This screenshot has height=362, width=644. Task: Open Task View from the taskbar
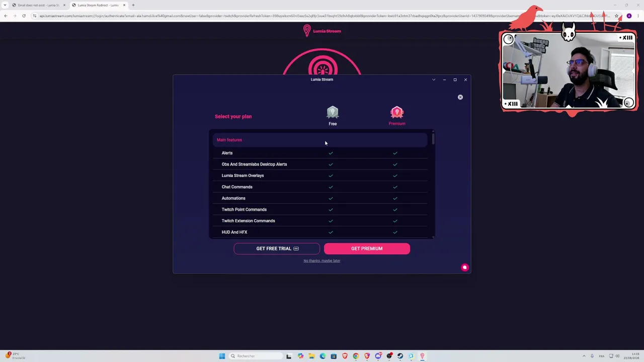(x=289, y=356)
